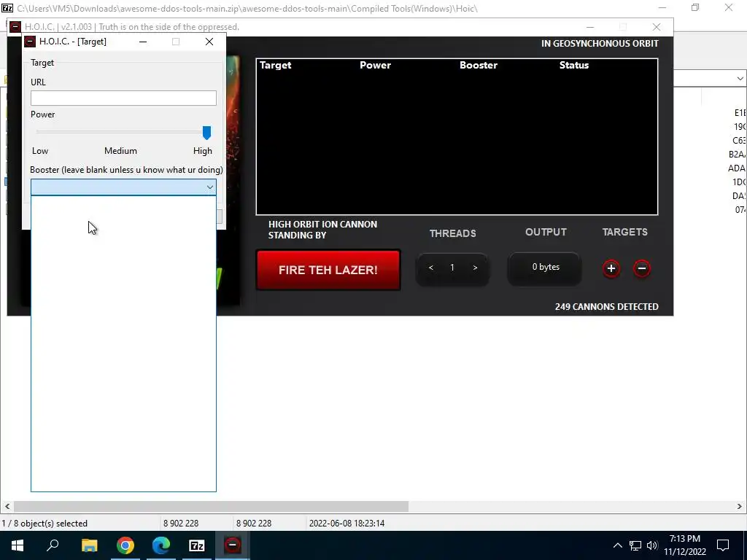Click the FIRE TEH LAZER! button

[x=328, y=270]
